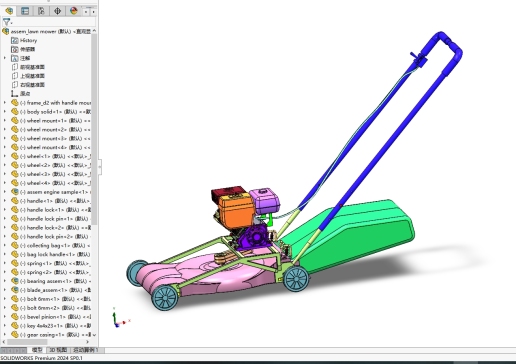Click the panel collapse handle on tree edge
Viewport: 516px width, 364px height.
coord(100,167)
